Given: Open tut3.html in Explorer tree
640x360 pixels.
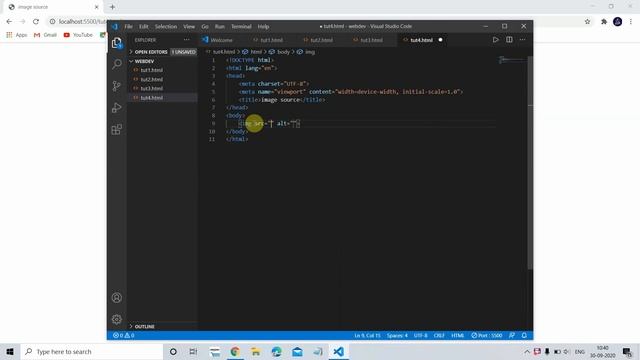Looking at the screenshot, I should pos(151,88).
